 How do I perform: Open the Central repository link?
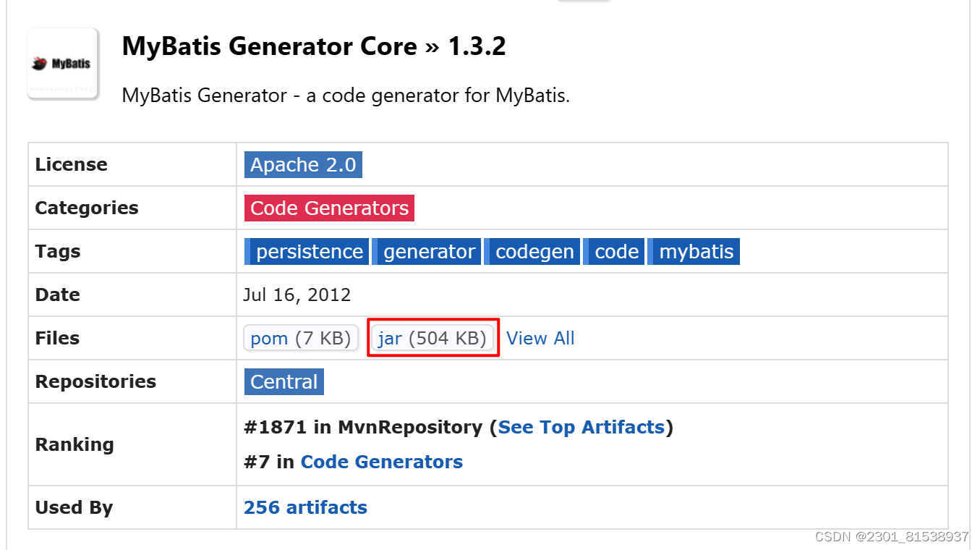[284, 381]
